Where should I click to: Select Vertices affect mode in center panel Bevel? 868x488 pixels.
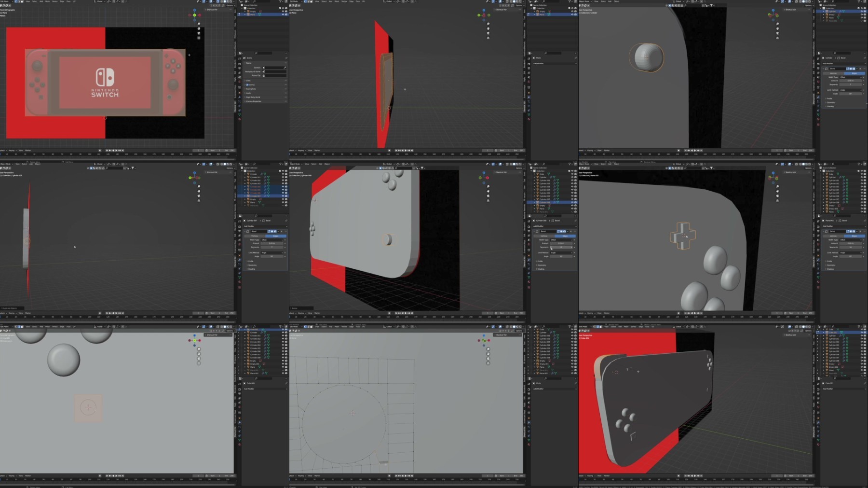point(544,236)
